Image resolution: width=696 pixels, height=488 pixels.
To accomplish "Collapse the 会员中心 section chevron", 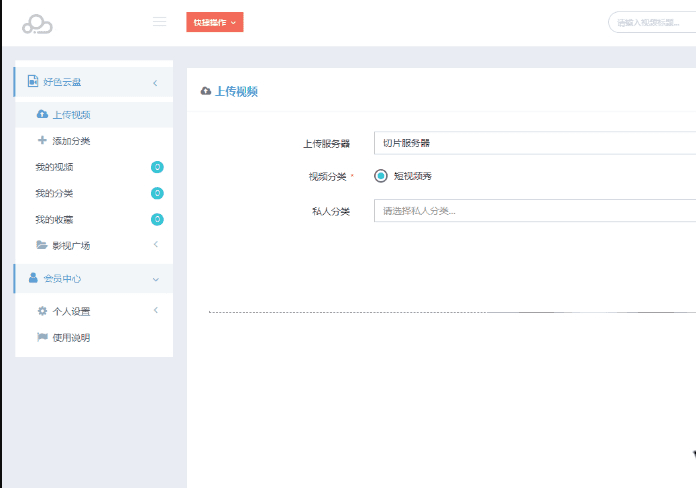I will coord(155,279).
